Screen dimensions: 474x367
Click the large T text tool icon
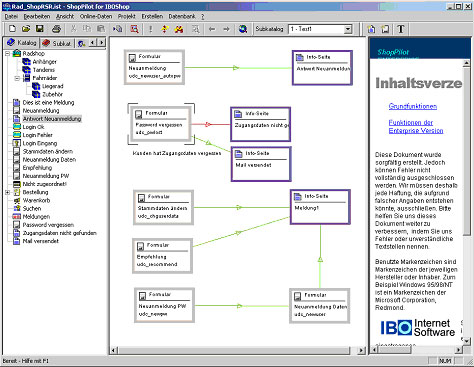tap(401, 29)
